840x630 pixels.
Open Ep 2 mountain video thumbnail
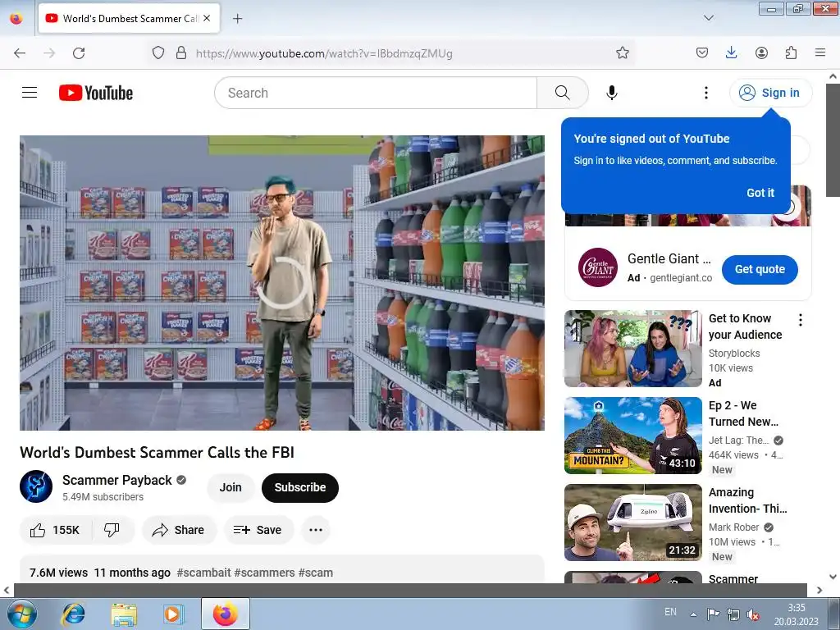pyautogui.click(x=632, y=436)
